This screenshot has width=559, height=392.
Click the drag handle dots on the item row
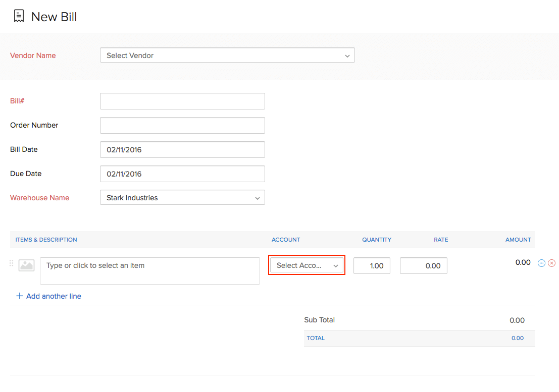tap(11, 263)
